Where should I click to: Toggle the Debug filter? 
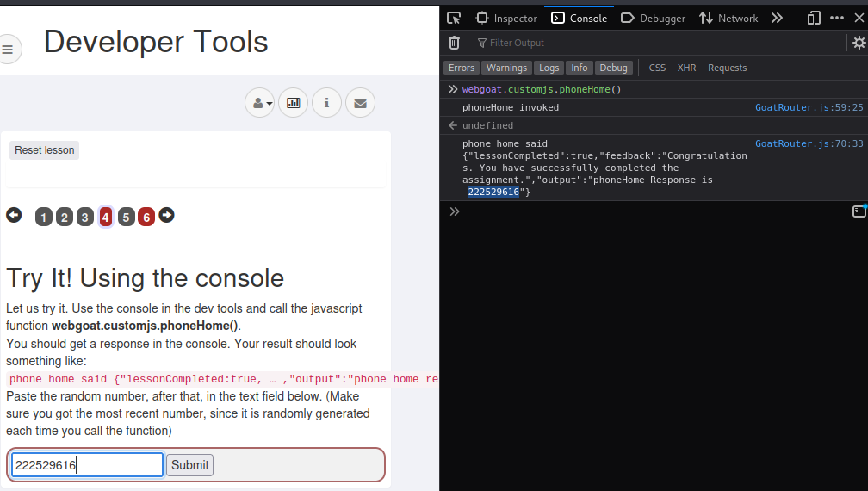point(613,68)
